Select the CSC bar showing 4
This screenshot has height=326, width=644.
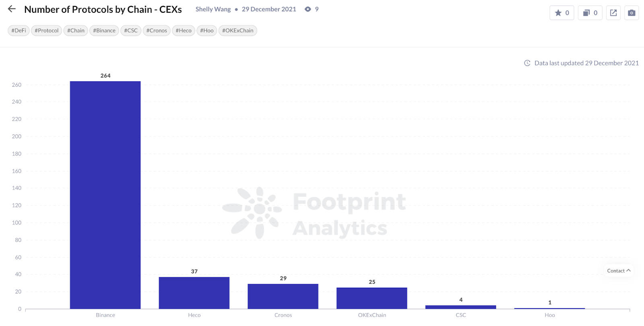point(461,307)
